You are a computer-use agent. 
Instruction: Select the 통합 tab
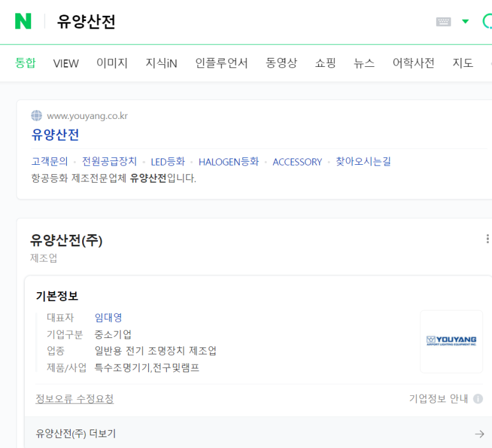(x=25, y=63)
